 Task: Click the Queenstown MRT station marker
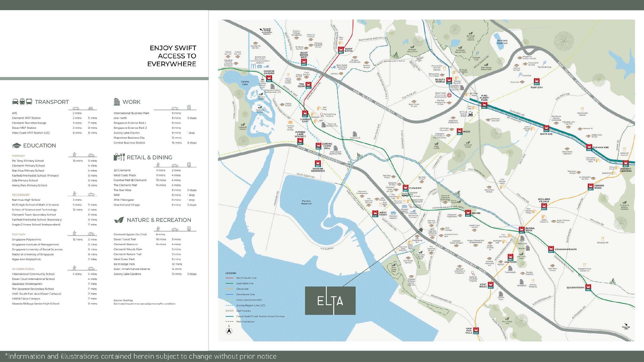click(x=588, y=288)
